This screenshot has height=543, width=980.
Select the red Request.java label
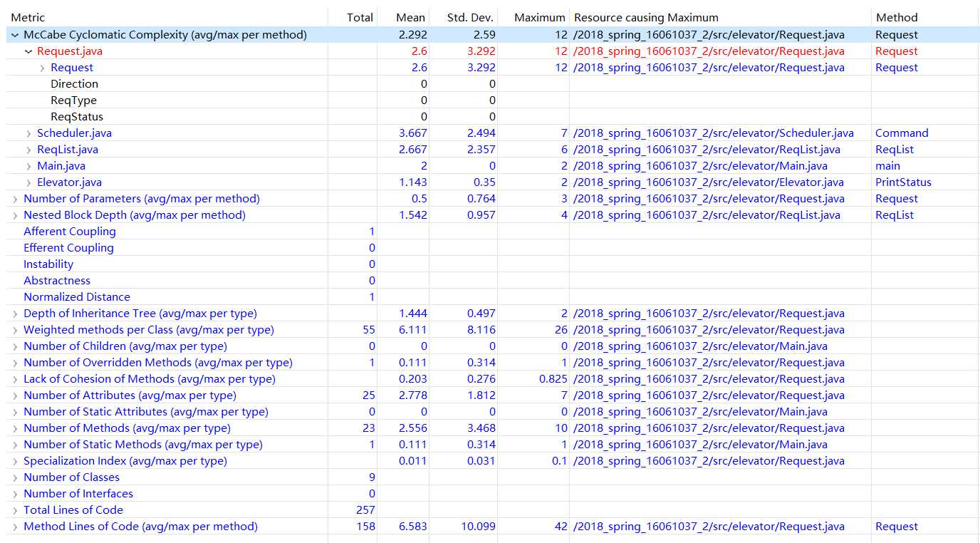70,51
